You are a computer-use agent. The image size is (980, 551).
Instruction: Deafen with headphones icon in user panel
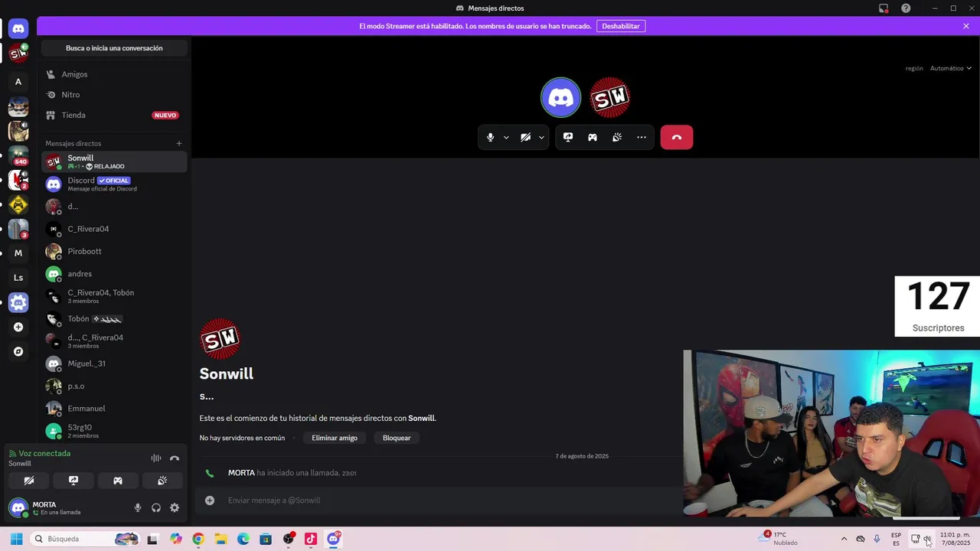(x=156, y=507)
